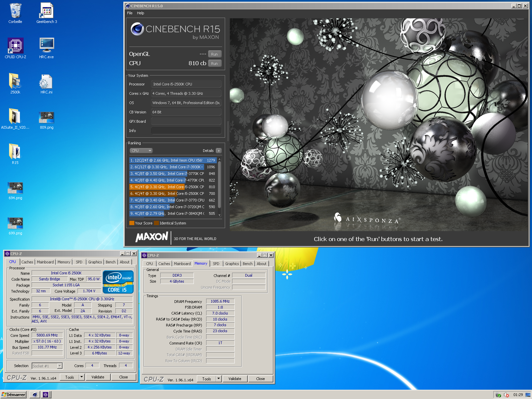Click Validate in left CPU-Z window
Image resolution: width=532 pixels, height=399 pixels.
98,377
